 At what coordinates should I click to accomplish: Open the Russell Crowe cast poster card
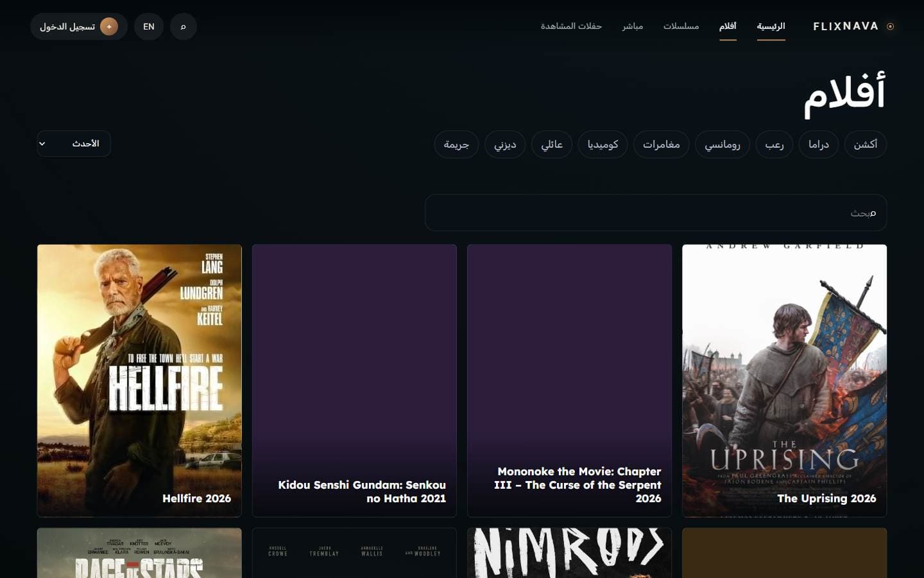[354, 553]
